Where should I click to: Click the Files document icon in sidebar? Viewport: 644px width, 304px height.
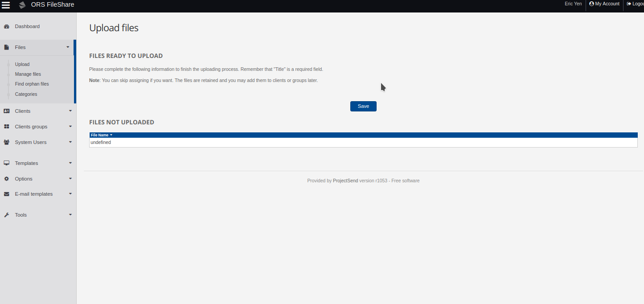[x=6, y=47]
